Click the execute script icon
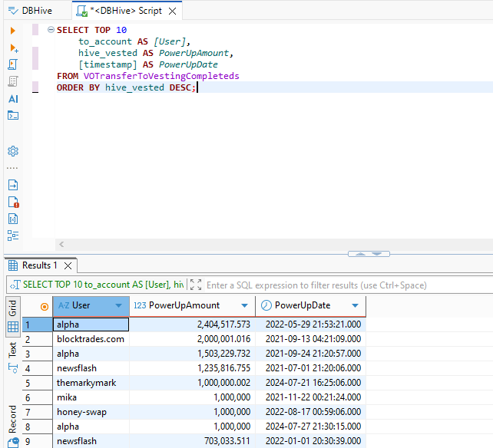The image size is (493, 448). 13,64
